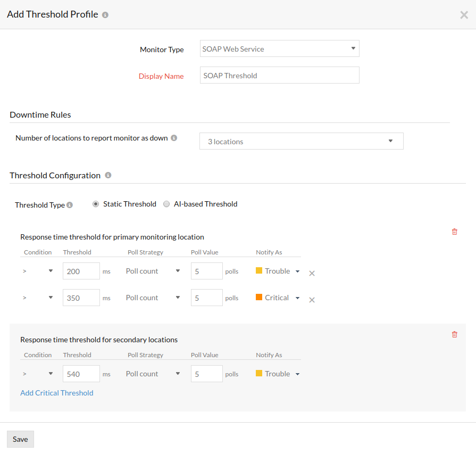Click info icon beside Threshold Configuration heading

coord(108,175)
